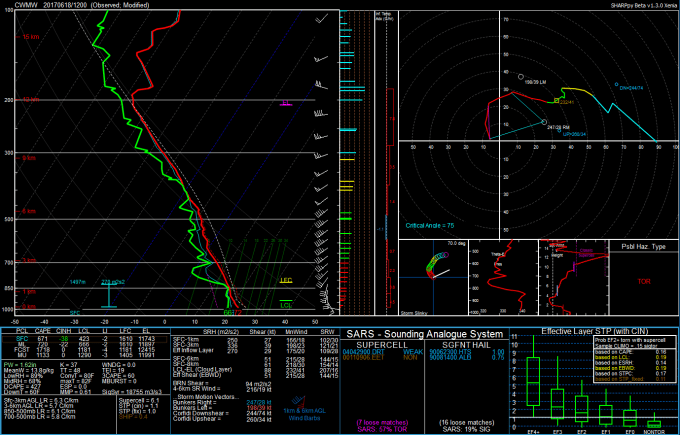Click the LCL marker on the Skew-T

[x=286, y=303]
